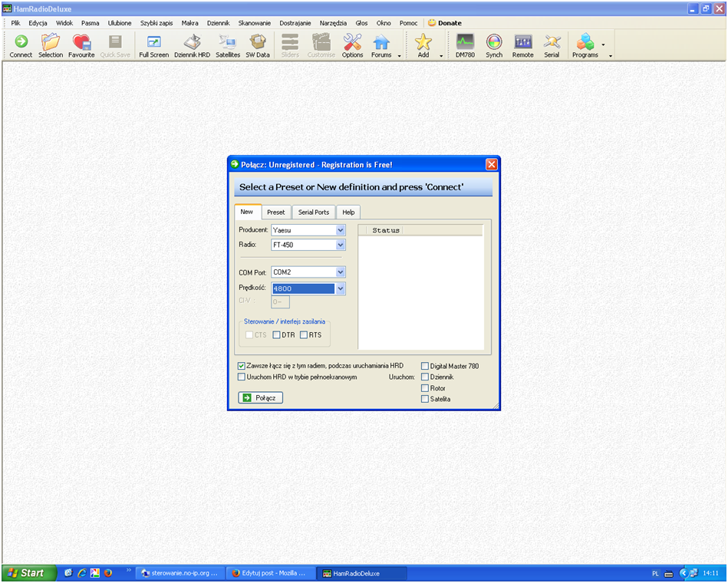Open the Dostrajanie menu
The height and width of the screenshot is (583, 728).
point(295,23)
